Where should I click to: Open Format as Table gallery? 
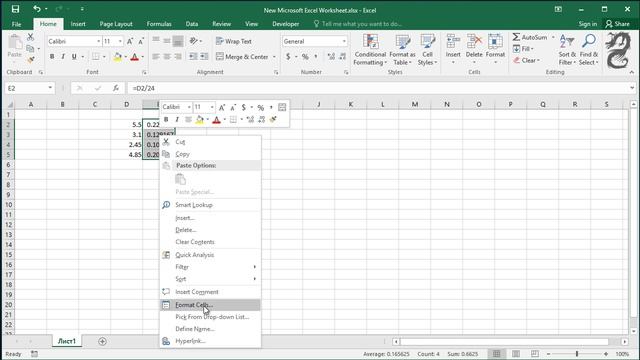402,49
